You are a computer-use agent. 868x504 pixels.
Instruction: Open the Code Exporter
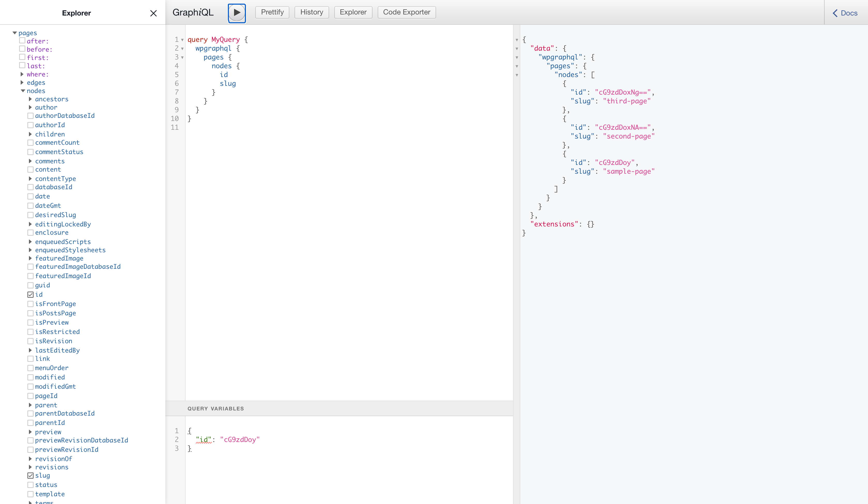406,12
